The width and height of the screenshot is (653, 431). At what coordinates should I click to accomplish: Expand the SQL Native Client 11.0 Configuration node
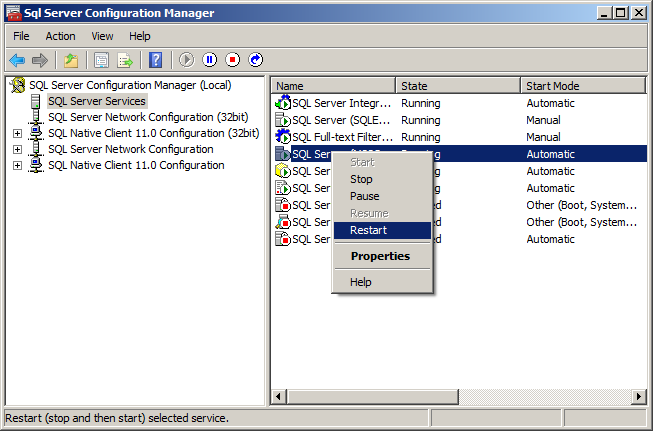click(17, 165)
